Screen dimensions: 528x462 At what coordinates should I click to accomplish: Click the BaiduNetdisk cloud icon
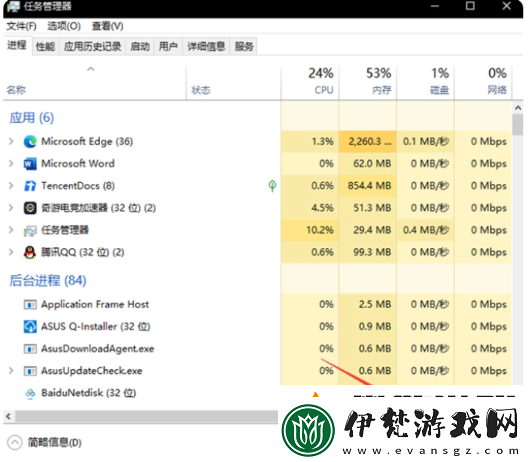click(30, 393)
